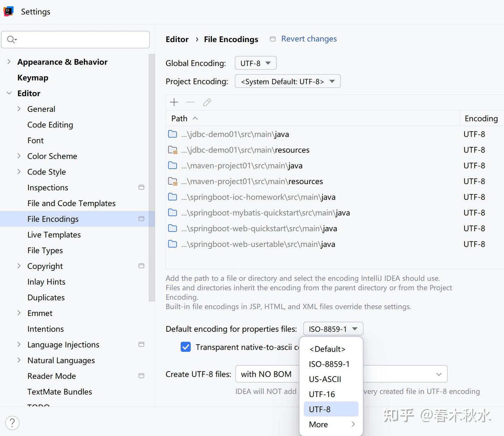The width and height of the screenshot is (504, 436).
Task: Click folder icon for springboot-ioc-homework path
Action: click(173, 197)
